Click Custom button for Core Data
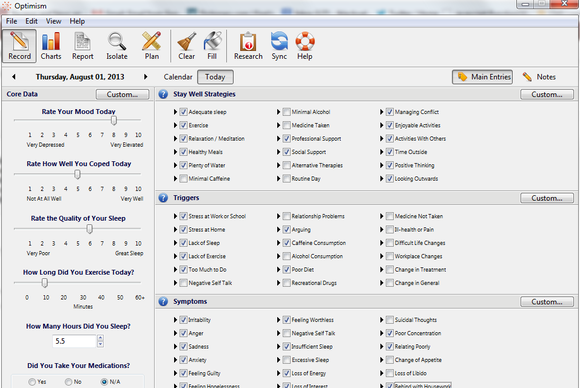 coord(122,94)
